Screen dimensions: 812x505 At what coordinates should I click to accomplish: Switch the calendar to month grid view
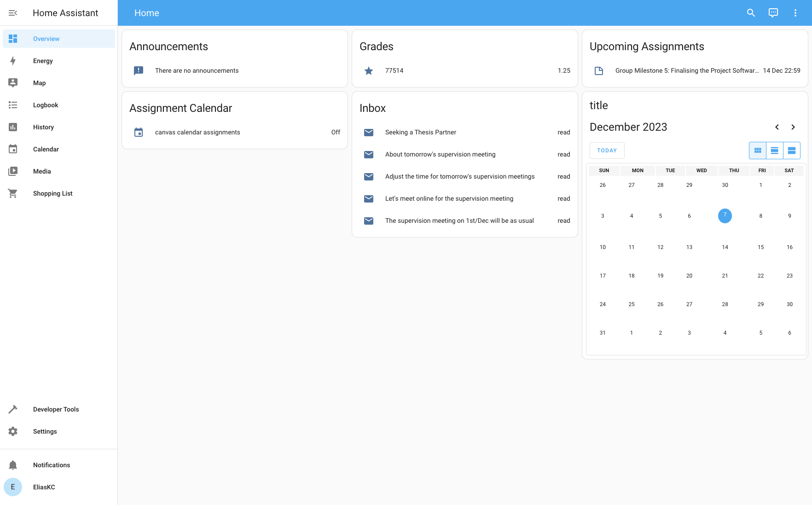[758, 151]
